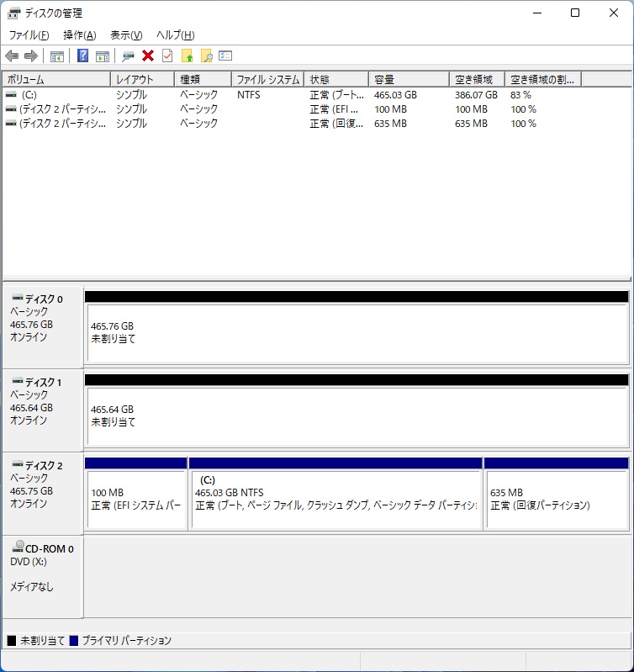Click the ディスク 2 drive icon

tap(18, 464)
